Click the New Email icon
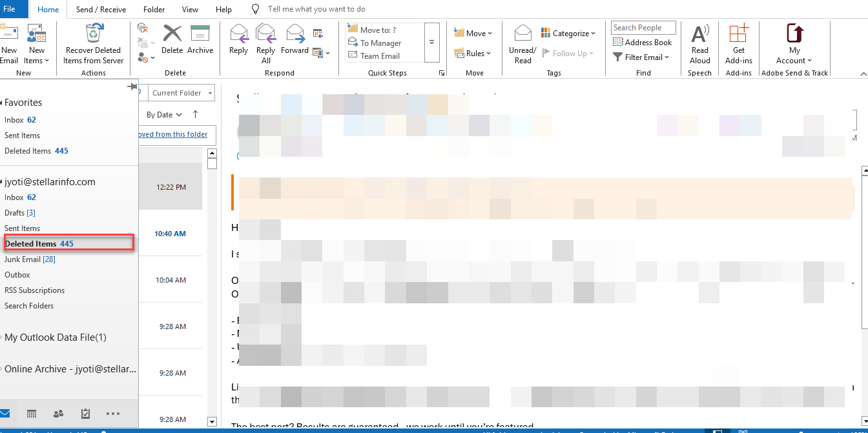Image resolution: width=868 pixels, height=433 pixels. click(x=8, y=34)
